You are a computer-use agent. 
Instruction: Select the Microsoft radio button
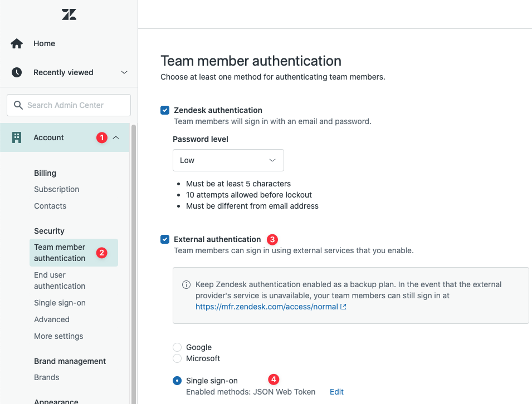click(x=177, y=358)
